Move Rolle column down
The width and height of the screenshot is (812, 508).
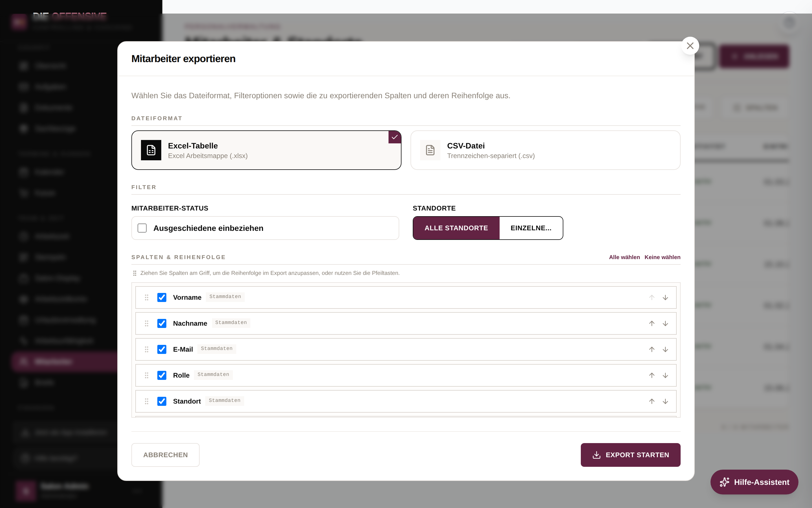(665, 375)
